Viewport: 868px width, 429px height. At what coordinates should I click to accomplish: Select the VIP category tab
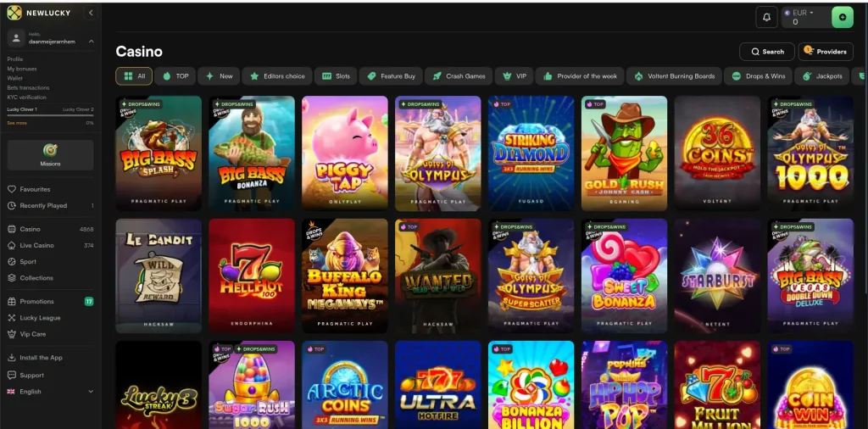pos(515,76)
